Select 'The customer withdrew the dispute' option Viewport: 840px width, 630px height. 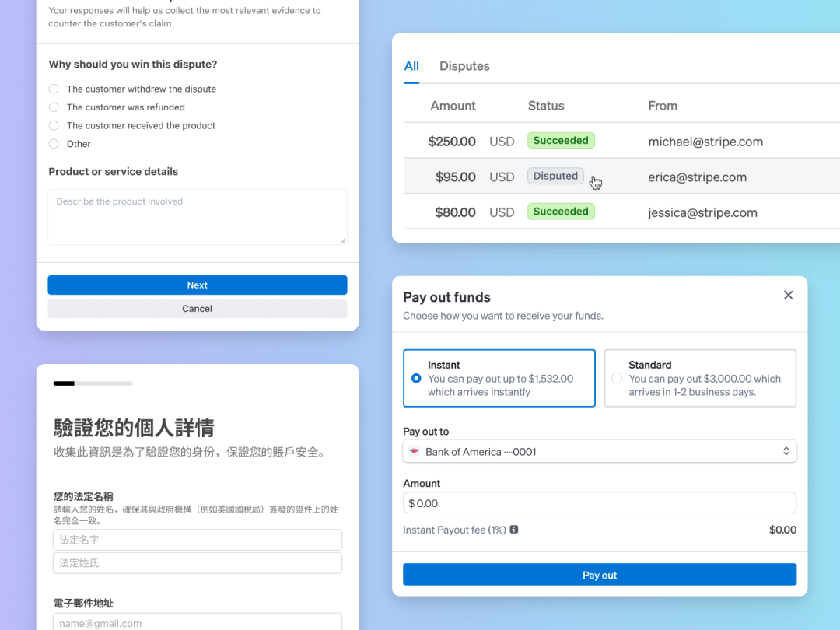(x=54, y=89)
